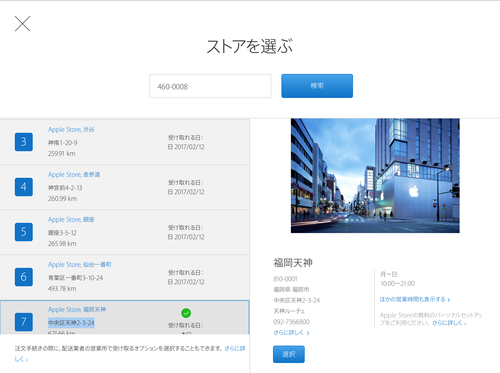Viewport: 500px width, 373px height.
Task: Click building name 天神ルーチェ
Action: tap(289, 311)
